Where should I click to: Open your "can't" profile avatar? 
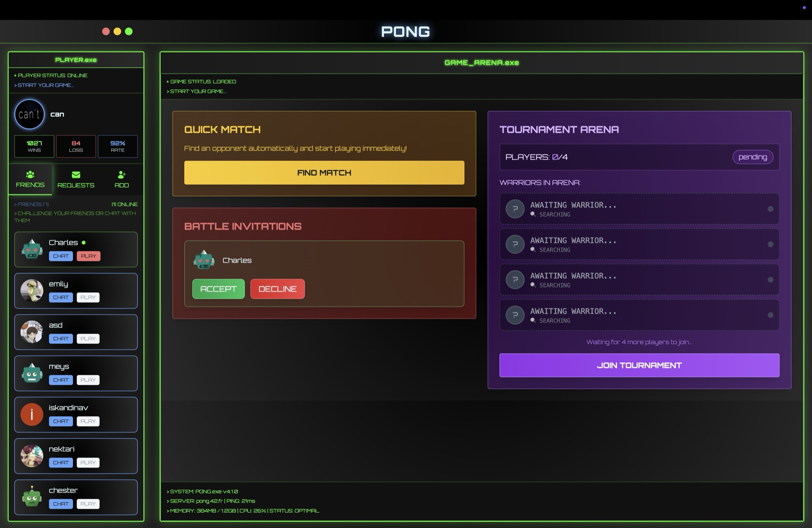[x=29, y=114]
